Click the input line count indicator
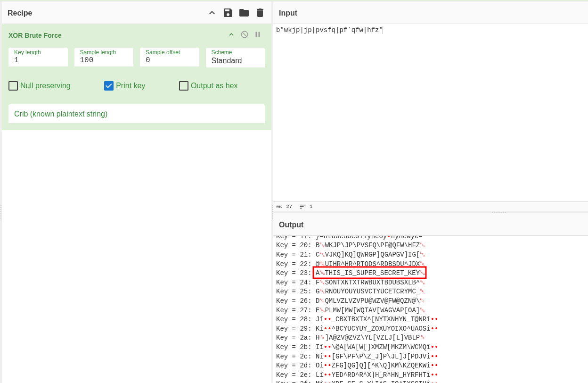 (306, 207)
